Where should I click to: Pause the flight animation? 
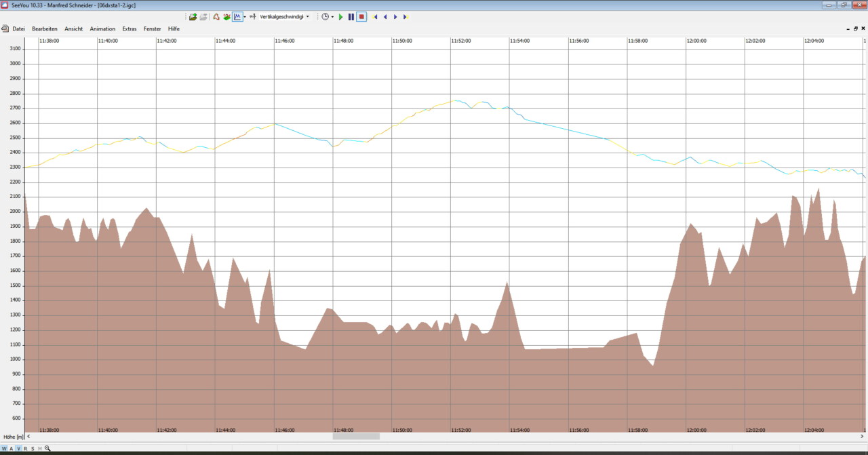(351, 16)
